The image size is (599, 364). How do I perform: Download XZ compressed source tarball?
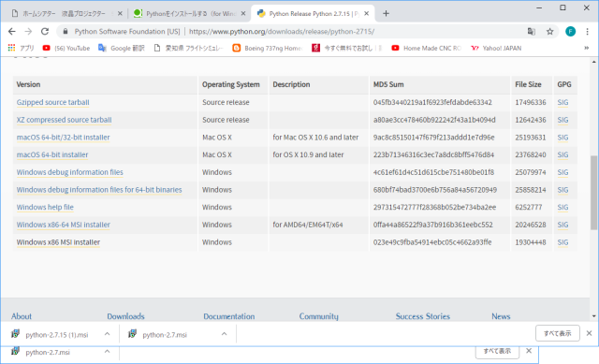[x=64, y=120]
